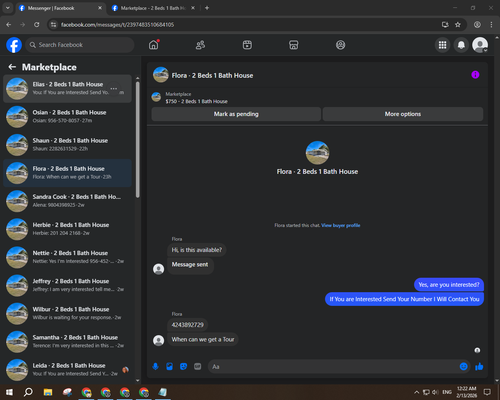500x400 pixels.
Task: Switch to Marketplace - 2 Beds 1 Bath browser tab
Action: pos(153,8)
